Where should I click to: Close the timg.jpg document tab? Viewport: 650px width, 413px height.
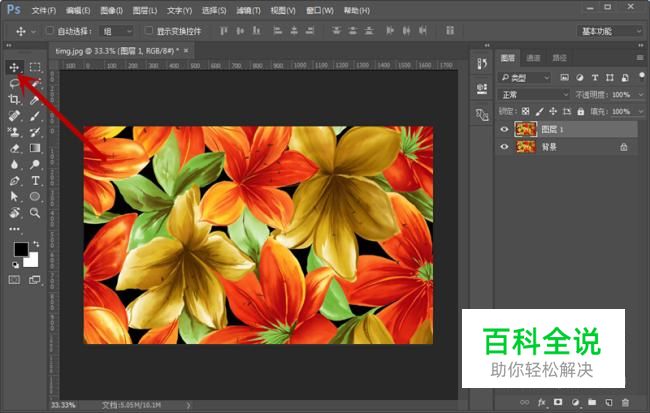coord(186,49)
